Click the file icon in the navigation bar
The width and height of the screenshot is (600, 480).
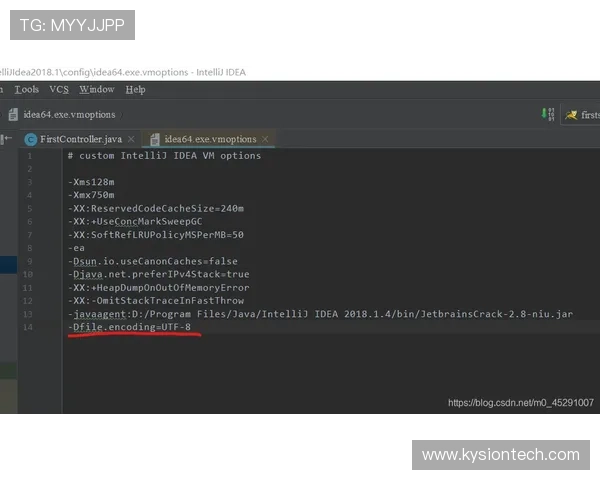click(12, 115)
